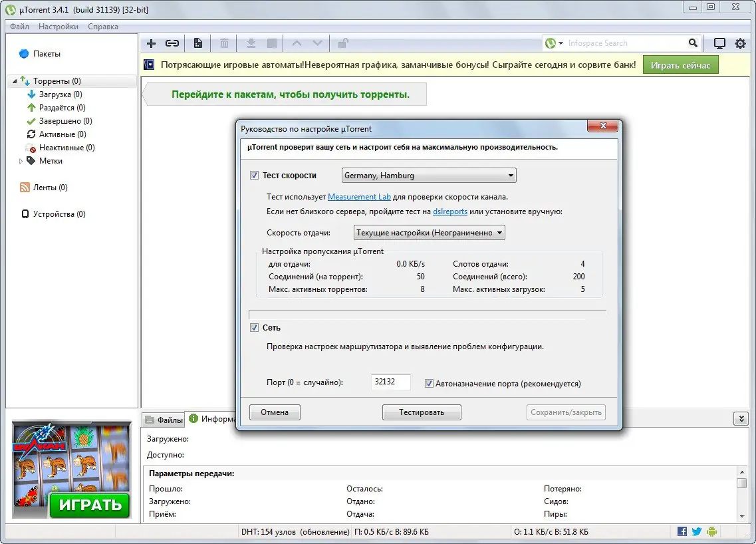The height and width of the screenshot is (544, 756).
Task: Click the port number input field
Action: [x=390, y=382]
